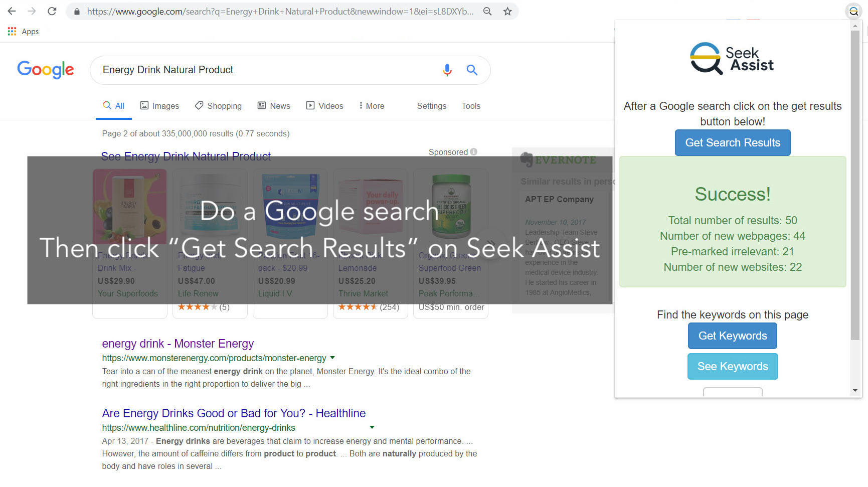Click the 'Total number of results: 50' line
The height and width of the screenshot is (487, 868).
[x=733, y=221]
